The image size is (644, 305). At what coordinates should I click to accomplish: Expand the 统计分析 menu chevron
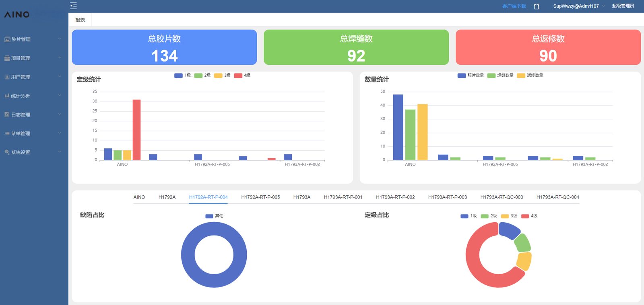point(60,96)
